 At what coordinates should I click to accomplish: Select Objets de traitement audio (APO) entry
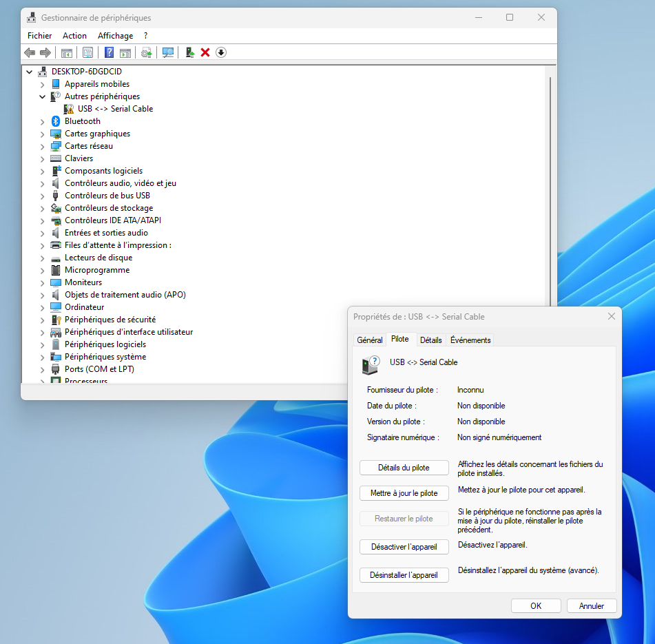pyautogui.click(x=125, y=295)
